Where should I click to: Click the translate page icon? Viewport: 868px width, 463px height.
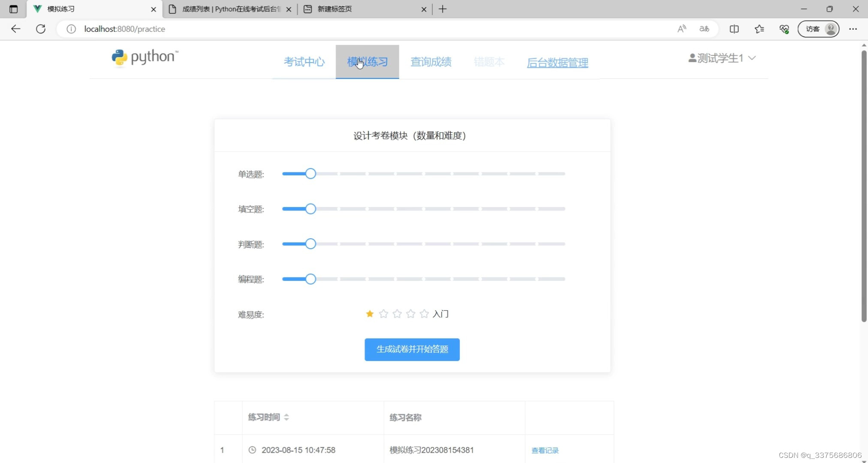pos(704,29)
